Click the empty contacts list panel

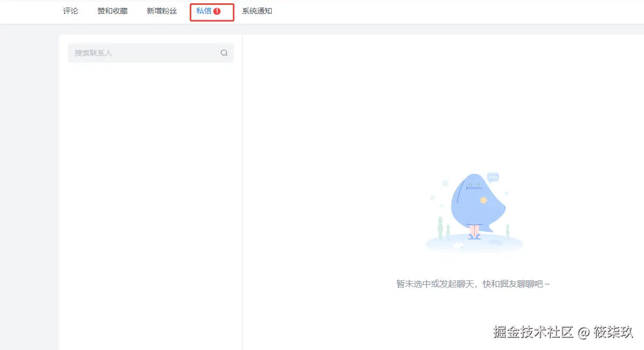[150, 189]
